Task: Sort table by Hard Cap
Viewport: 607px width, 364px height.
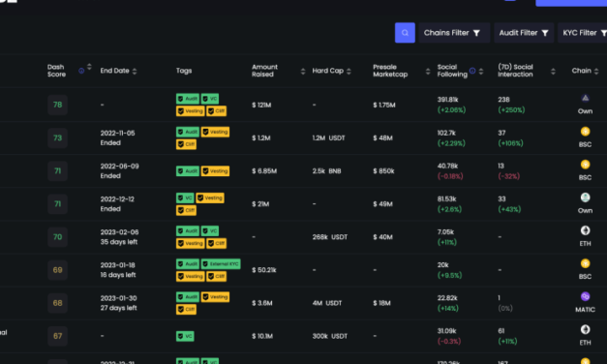Action: point(332,71)
